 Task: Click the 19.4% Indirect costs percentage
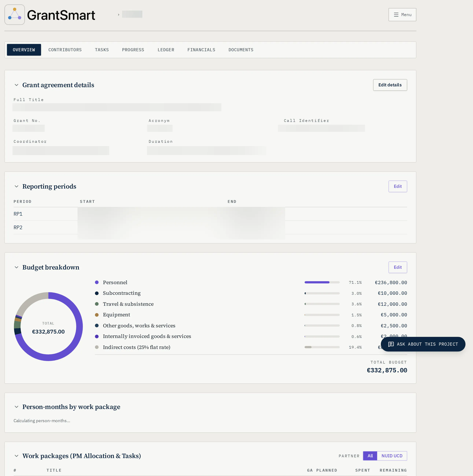(x=355, y=348)
